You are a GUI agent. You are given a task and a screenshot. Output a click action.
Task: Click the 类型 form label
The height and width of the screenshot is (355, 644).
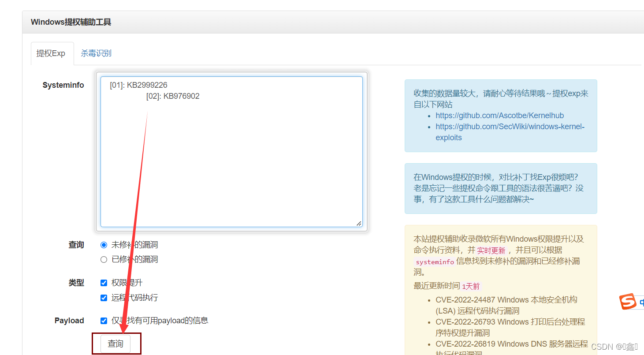pos(76,283)
